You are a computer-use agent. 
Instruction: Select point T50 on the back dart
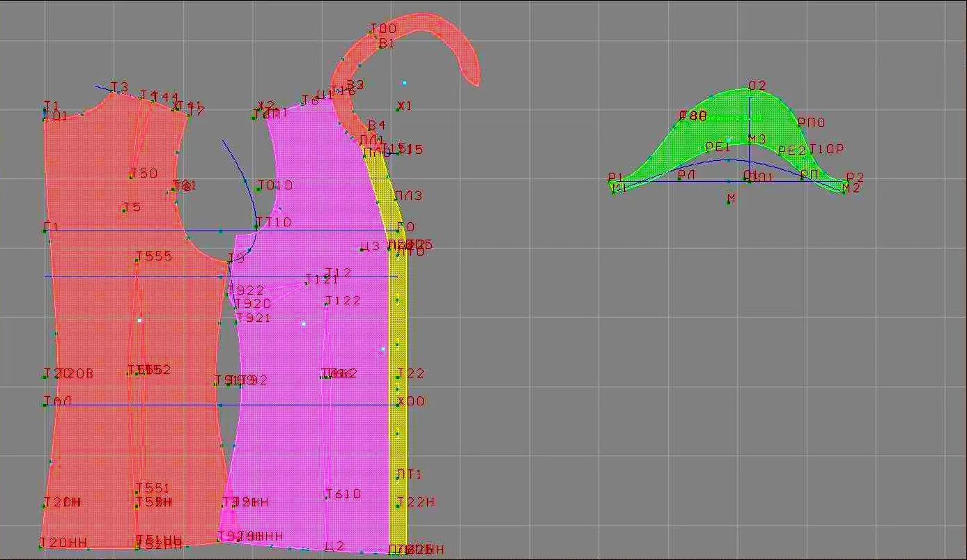[144, 173]
